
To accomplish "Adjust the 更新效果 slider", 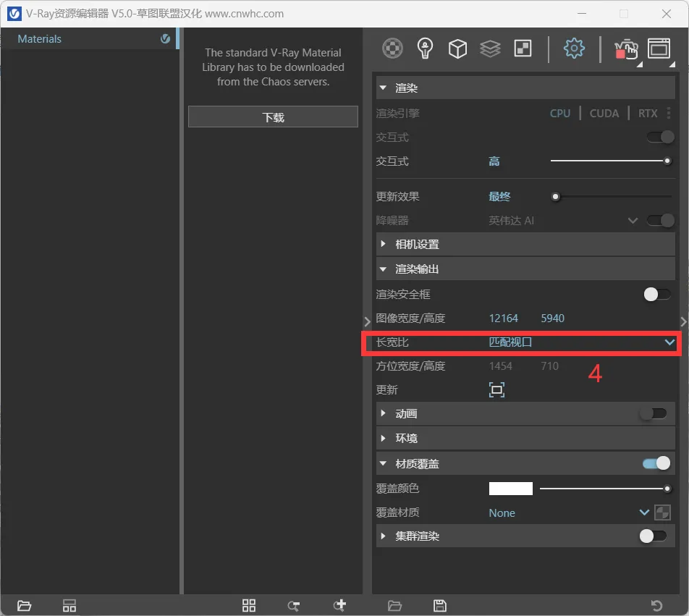I will [x=612, y=196].
